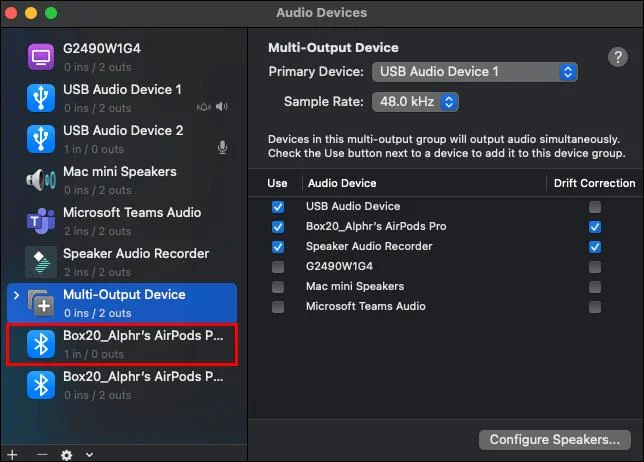Click the Audio Device column header
This screenshot has height=462, width=644.
[342, 183]
